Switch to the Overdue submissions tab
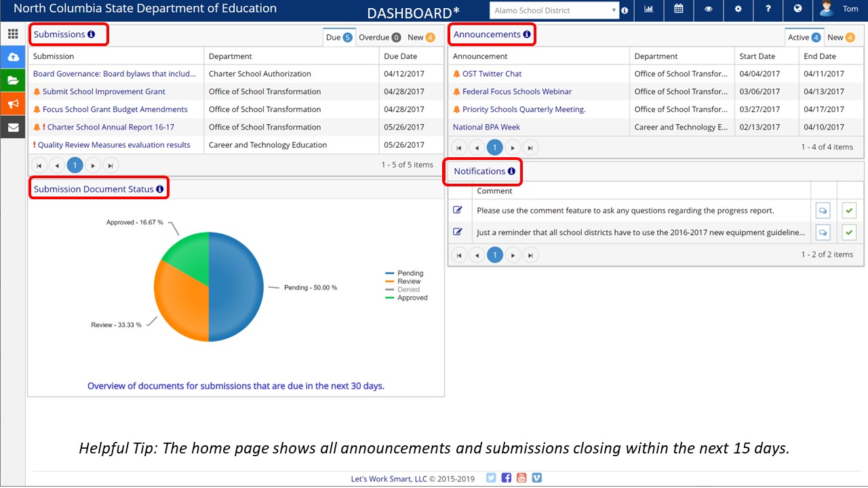The height and width of the screenshot is (488, 868). click(x=379, y=37)
